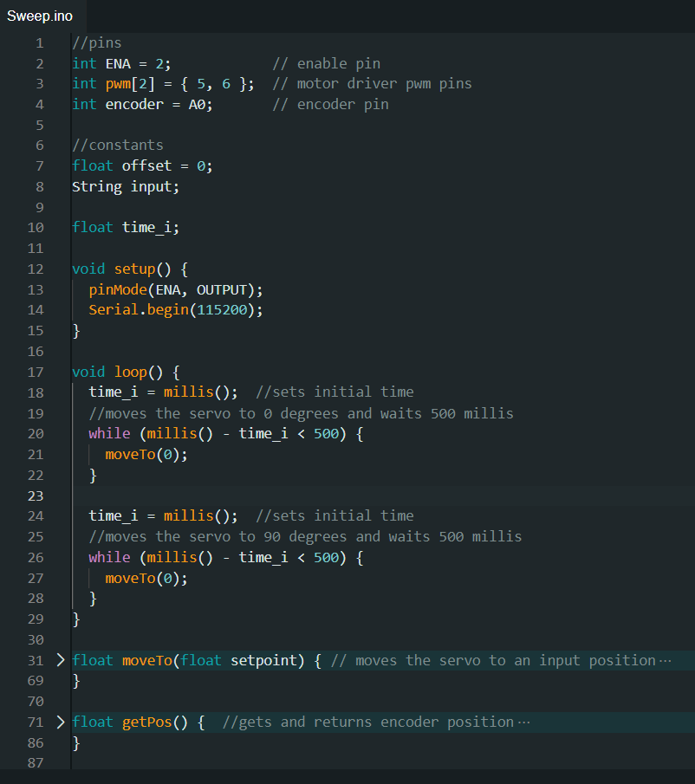Click line number 23
Screen dimensions: 695x784
(36, 495)
